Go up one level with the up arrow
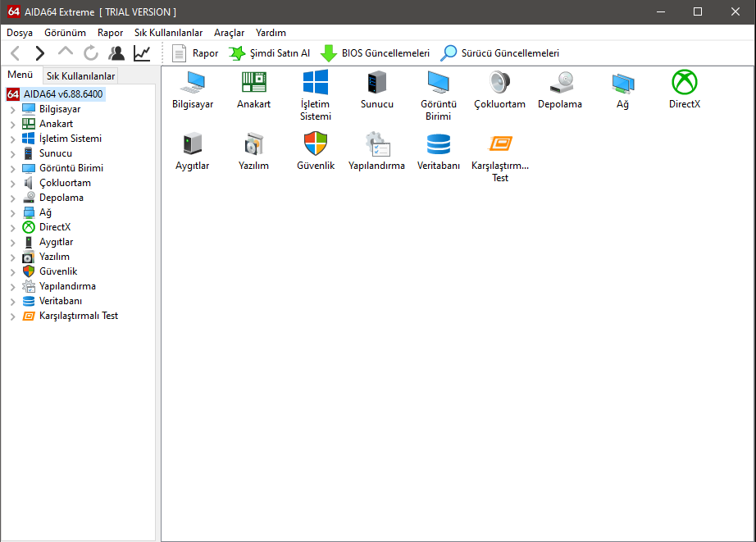Viewport: 756px width, 542px height. point(66,52)
